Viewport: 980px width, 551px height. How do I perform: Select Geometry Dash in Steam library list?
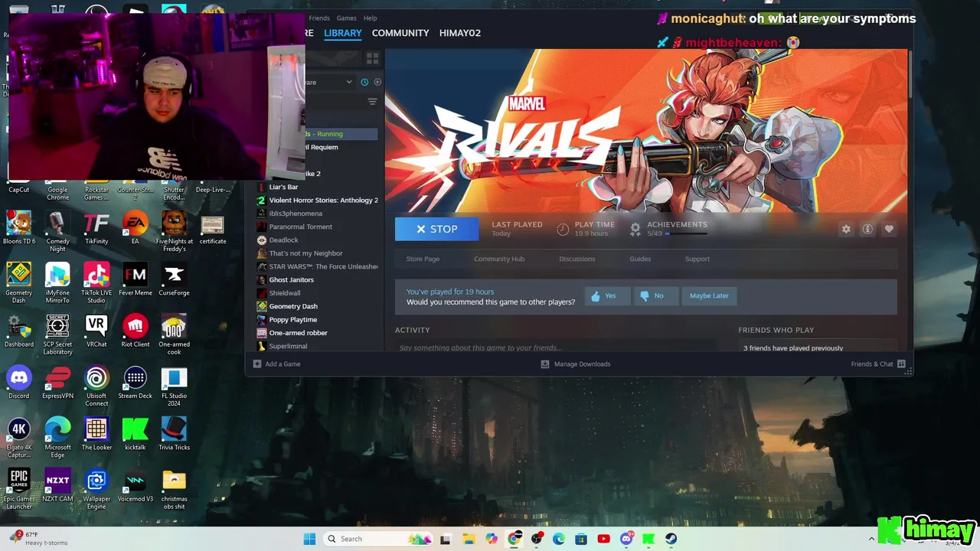click(x=287, y=306)
